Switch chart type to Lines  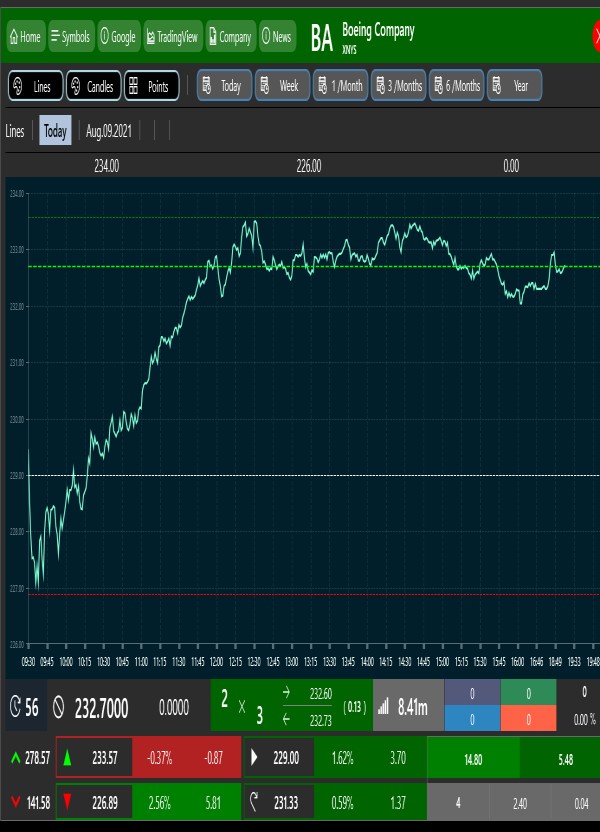pos(33,86)
